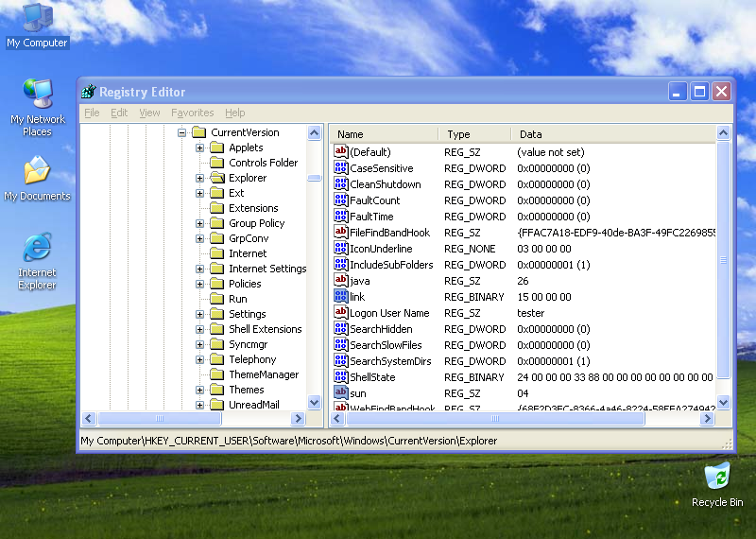
Task: Select the ThemeManager key
Action: [x=264, y=374]
